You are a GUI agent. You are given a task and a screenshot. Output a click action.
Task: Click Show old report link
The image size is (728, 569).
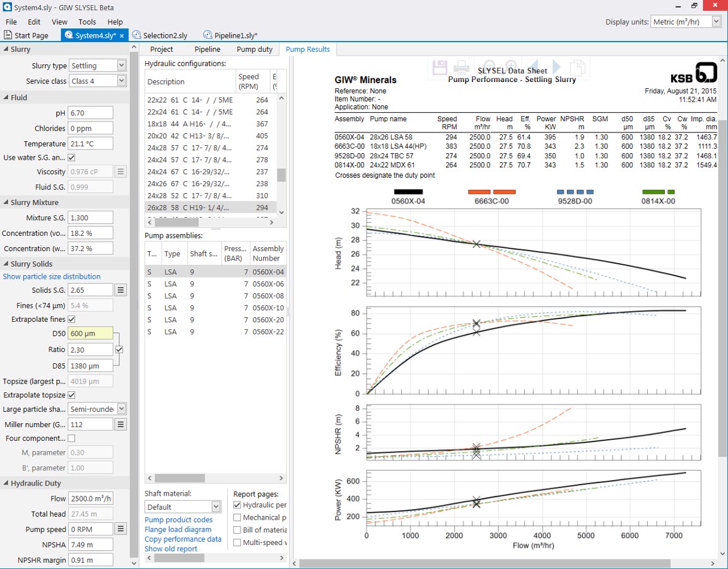[171, 549]
